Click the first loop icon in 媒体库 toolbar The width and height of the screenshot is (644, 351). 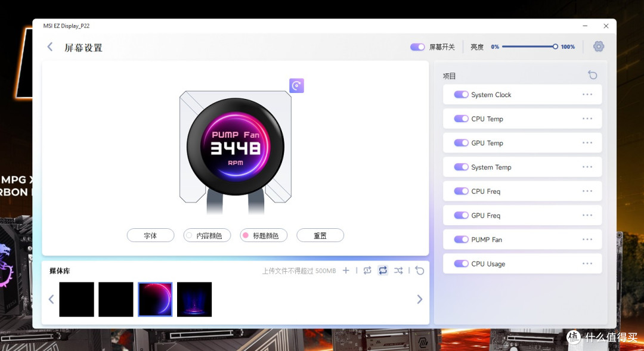click(x=367, y=271)
